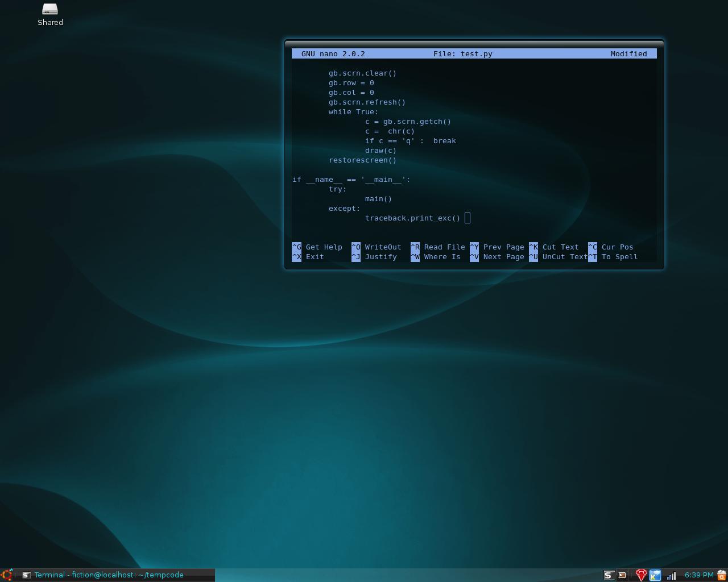This screenshot has height=582, width=728.
Task: Click the 6:39 PM clock
Action: pos(699,575)
